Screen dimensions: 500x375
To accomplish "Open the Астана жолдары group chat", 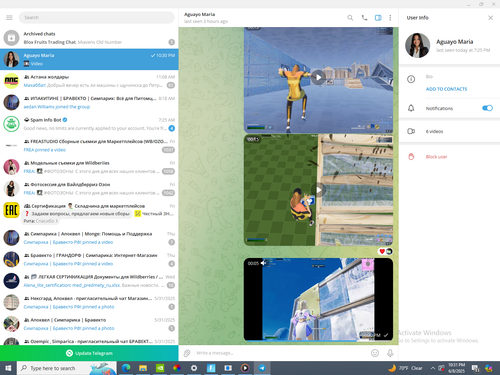I will click(89, 81).
